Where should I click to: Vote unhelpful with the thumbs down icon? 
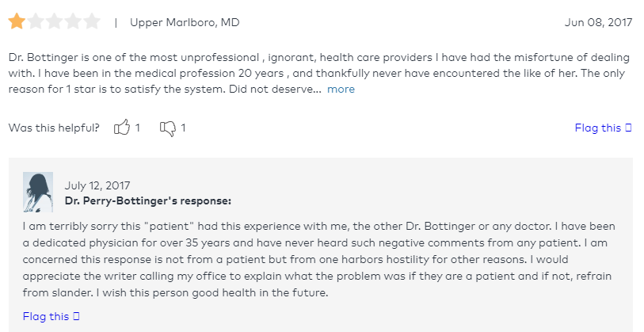(x=168, y=128)
